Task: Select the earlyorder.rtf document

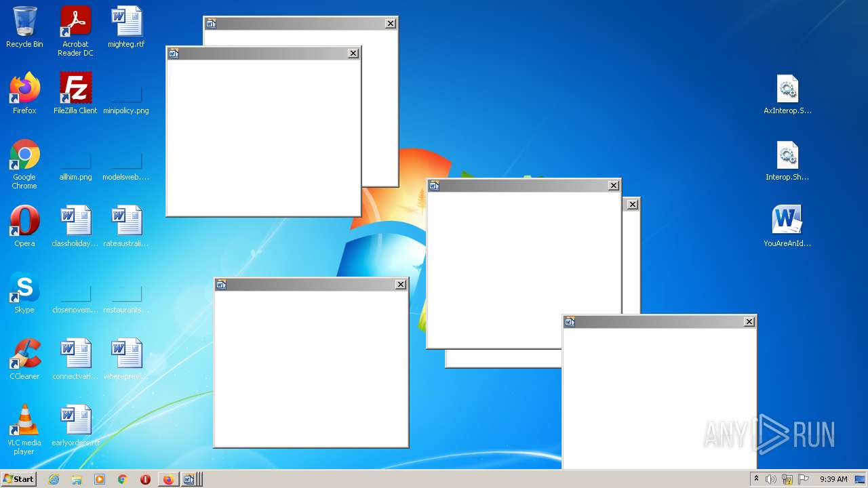Action: (75, 426)
